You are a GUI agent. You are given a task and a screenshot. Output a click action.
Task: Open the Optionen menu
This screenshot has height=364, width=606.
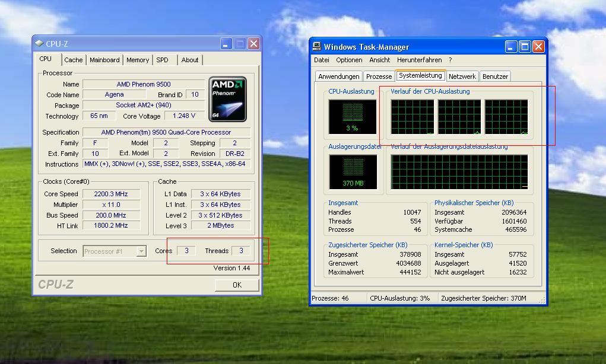349,60
